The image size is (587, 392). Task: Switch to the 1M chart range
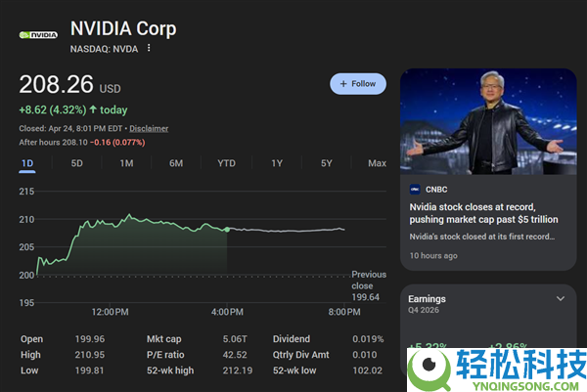[126, 163]
